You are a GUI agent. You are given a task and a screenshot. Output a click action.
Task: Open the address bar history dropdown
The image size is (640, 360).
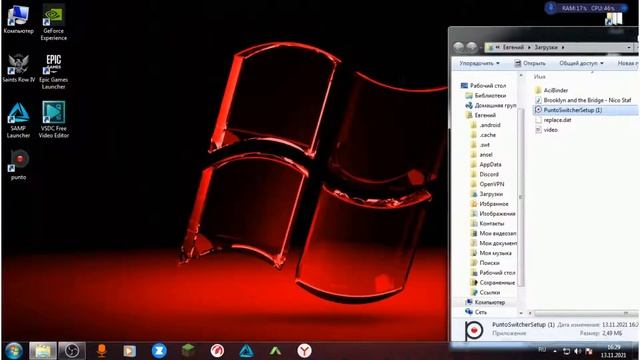click(629, 47)
